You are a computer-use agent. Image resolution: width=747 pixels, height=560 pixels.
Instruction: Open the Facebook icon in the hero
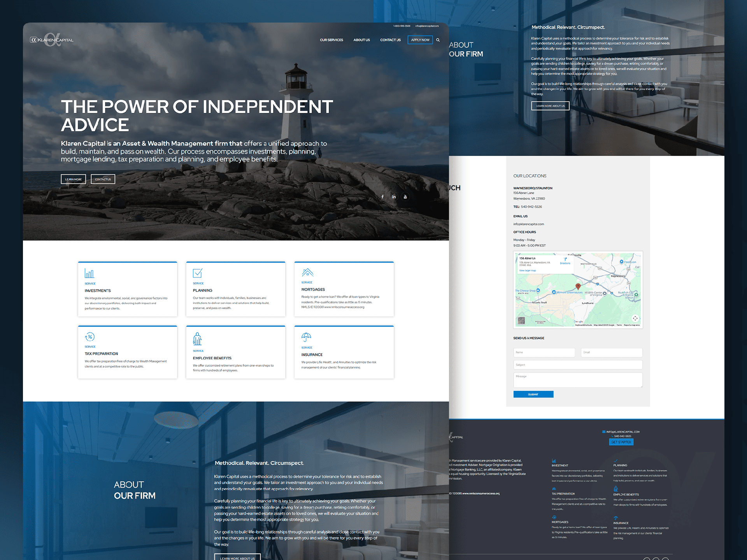pos(382,197)
